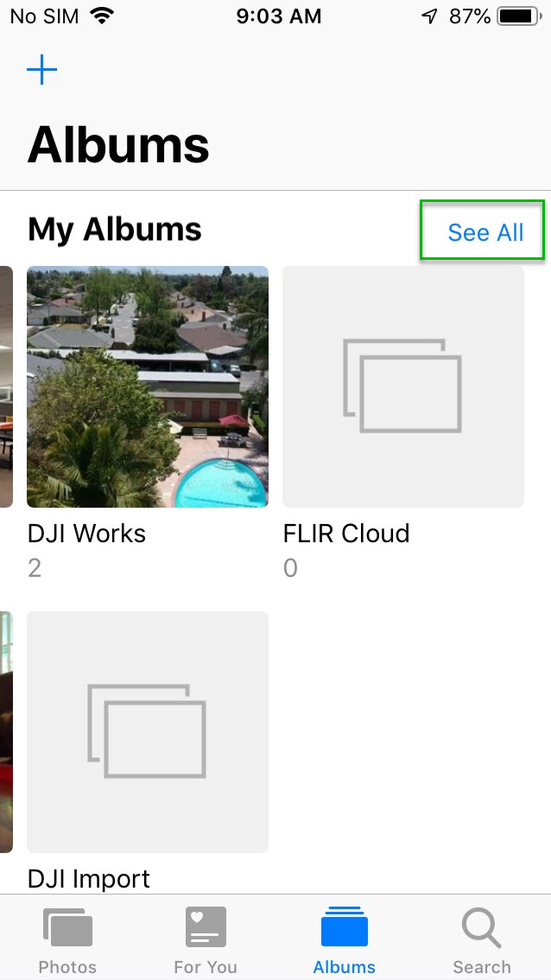
Task: Tap the Albums page title
Action: 118,144
